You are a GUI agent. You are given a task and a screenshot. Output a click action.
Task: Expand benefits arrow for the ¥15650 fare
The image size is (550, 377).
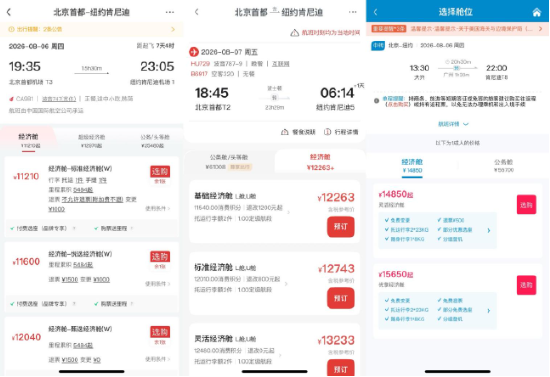click(489, 311)
